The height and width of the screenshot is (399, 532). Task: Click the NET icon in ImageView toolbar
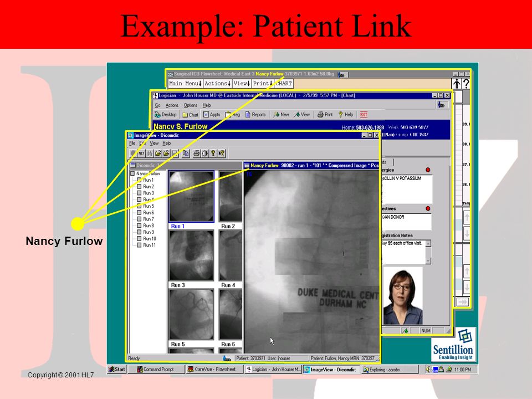[141, 154]
